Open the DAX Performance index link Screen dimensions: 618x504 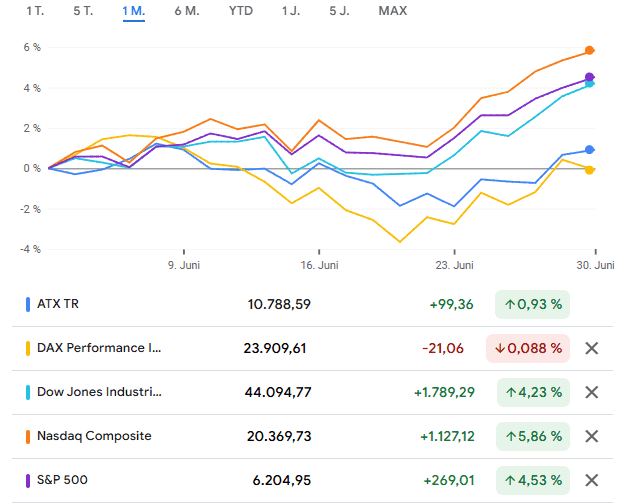click(x=99, y=348)
